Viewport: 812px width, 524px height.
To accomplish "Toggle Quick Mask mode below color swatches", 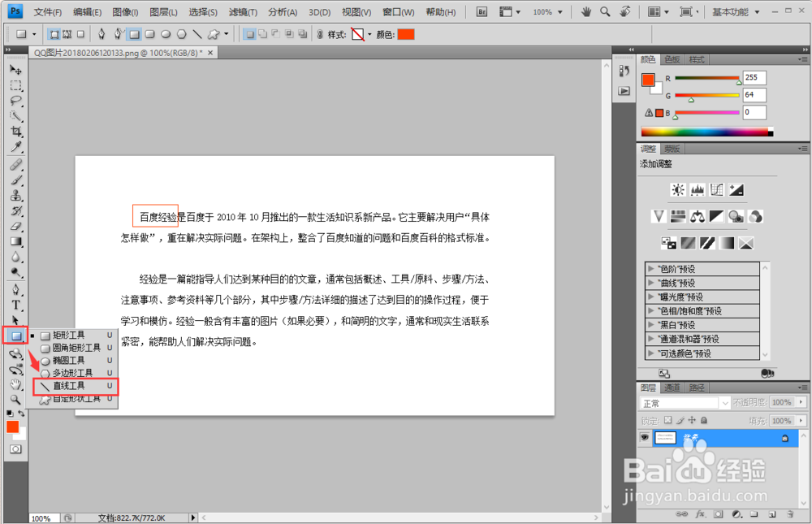I will click(15, 448).
